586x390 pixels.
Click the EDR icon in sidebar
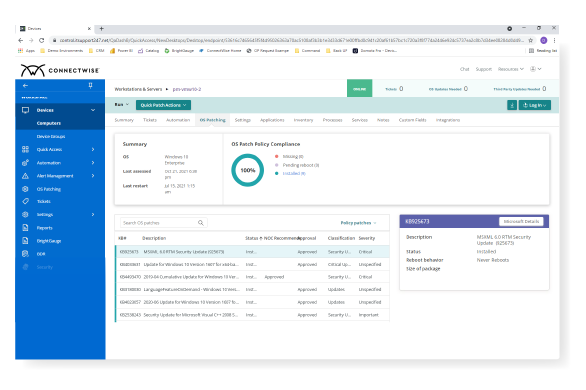point(25,254)
